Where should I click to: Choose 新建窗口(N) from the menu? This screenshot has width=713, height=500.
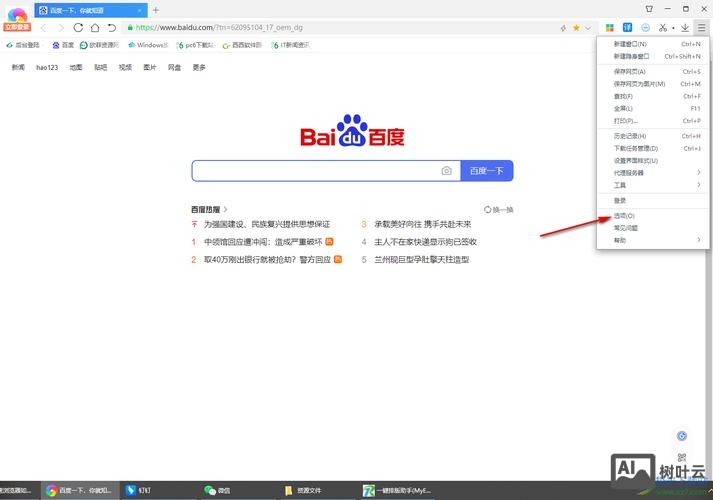click(653, 44)
